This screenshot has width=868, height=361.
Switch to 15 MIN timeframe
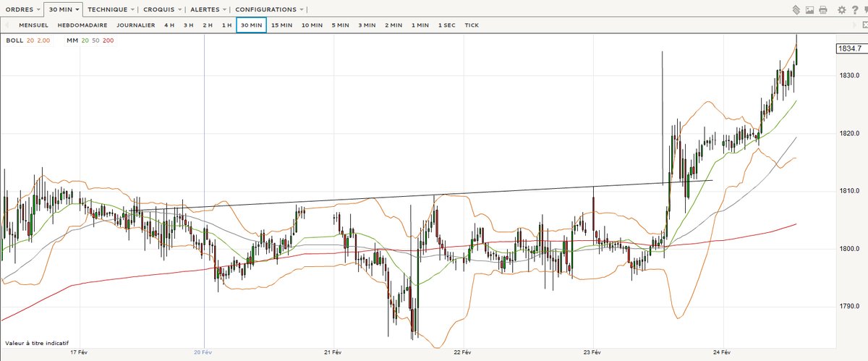[281, 25]
